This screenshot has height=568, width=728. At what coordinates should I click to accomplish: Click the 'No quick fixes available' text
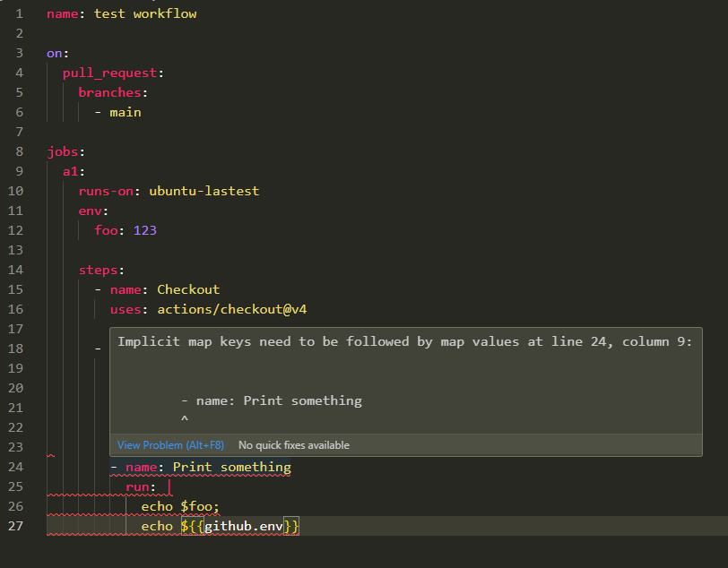tap(293, 445)
